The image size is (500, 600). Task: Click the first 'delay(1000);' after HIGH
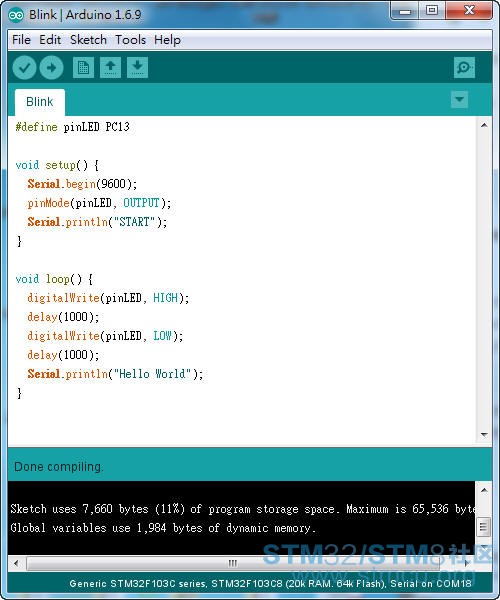(x=63, y=317)
